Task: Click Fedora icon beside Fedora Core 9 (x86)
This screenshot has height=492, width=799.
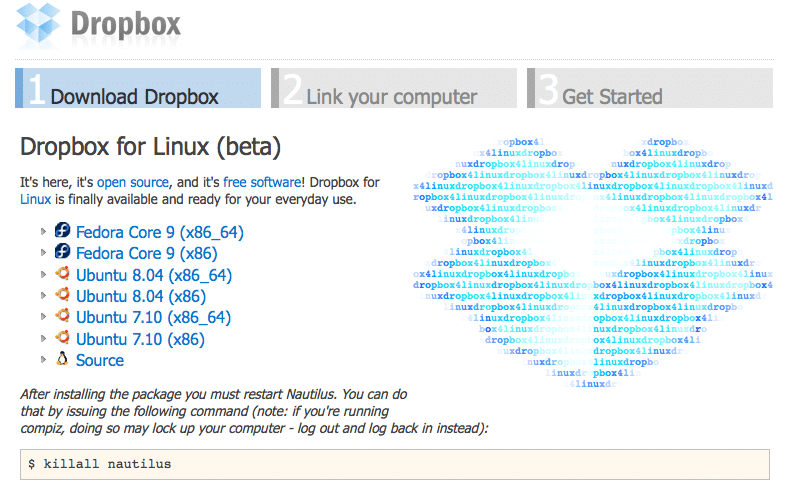Action: (x=62, y=251)
